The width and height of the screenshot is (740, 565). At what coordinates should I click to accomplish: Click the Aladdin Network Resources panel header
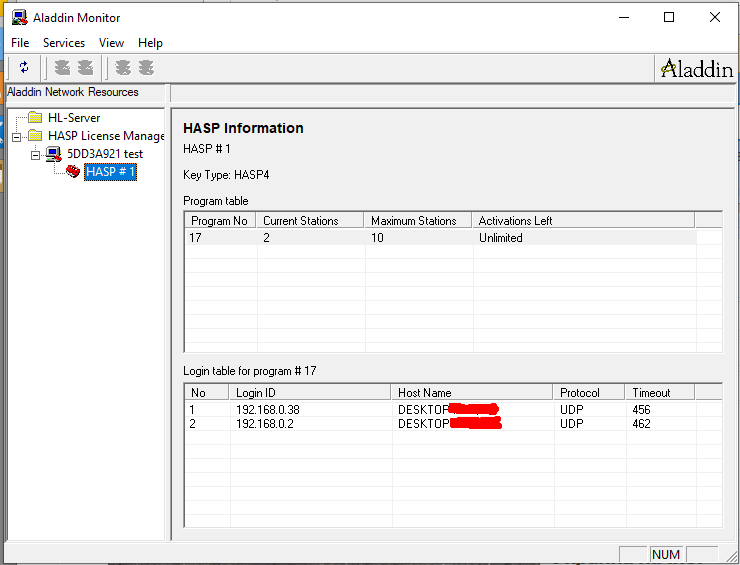[x=86, y=92]
